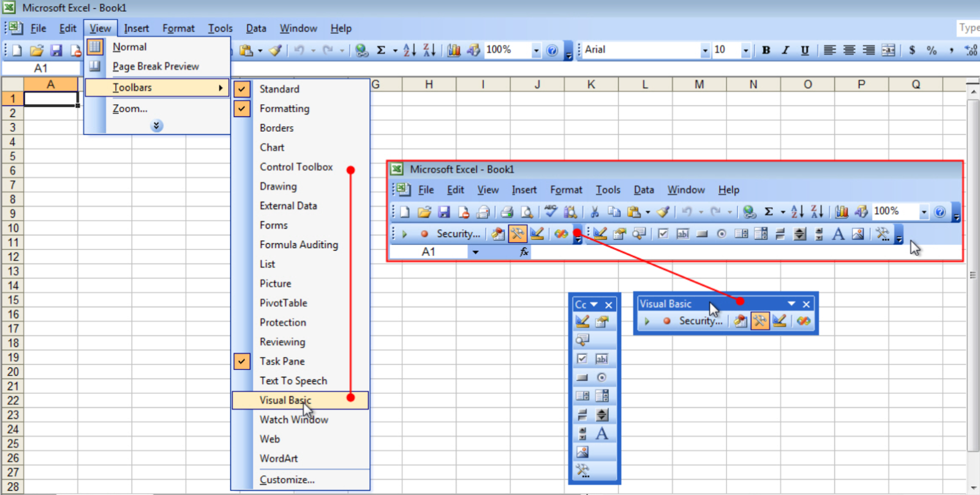Toggle the Bold formatting button
Image resolution: width=980 pixels, height=495 pixels.
click(x=766, y=50)
